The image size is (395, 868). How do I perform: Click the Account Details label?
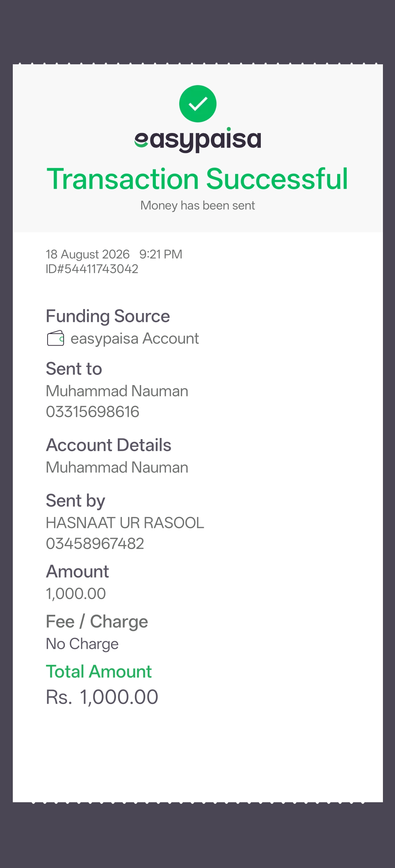tap(109, 445)
